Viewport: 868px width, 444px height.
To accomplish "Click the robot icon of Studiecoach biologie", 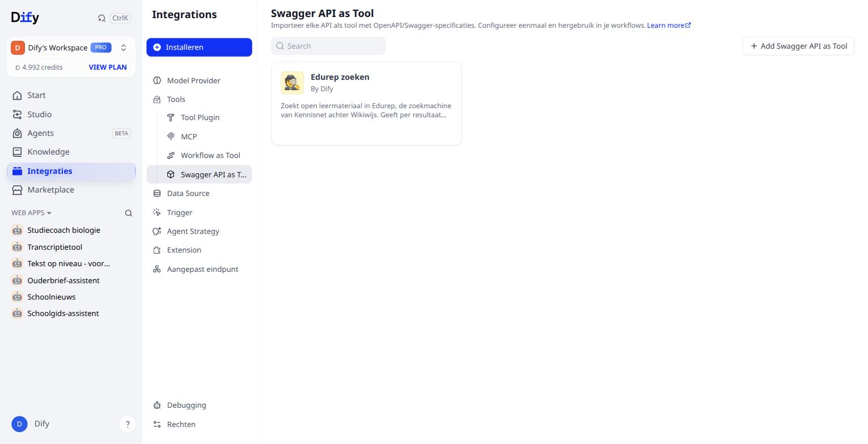I will click(x=17, y=230).
